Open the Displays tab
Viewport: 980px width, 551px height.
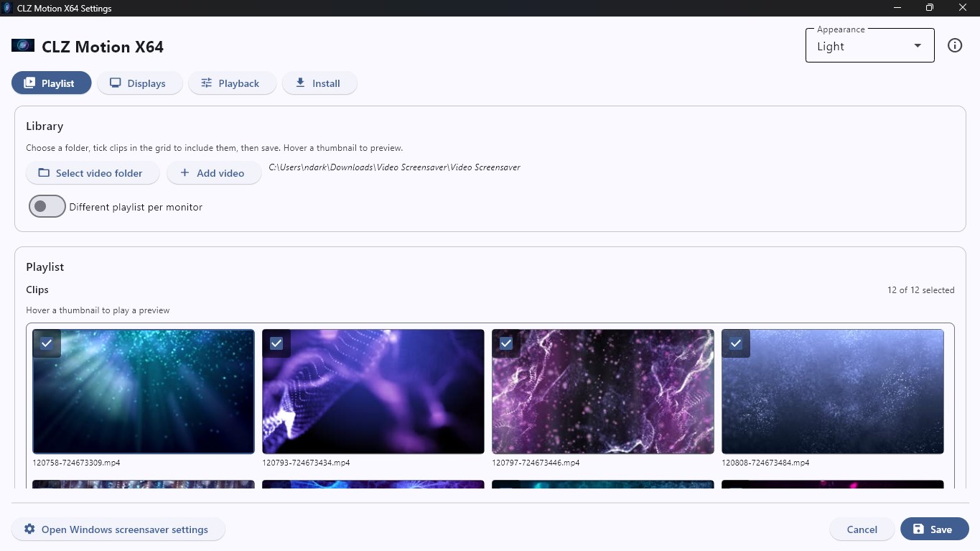tap(140, 83)
